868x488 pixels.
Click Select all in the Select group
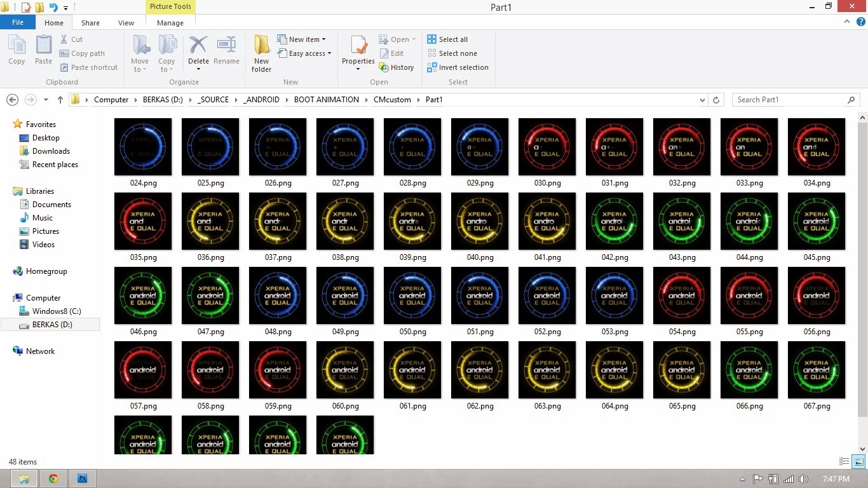pos(447,39)
